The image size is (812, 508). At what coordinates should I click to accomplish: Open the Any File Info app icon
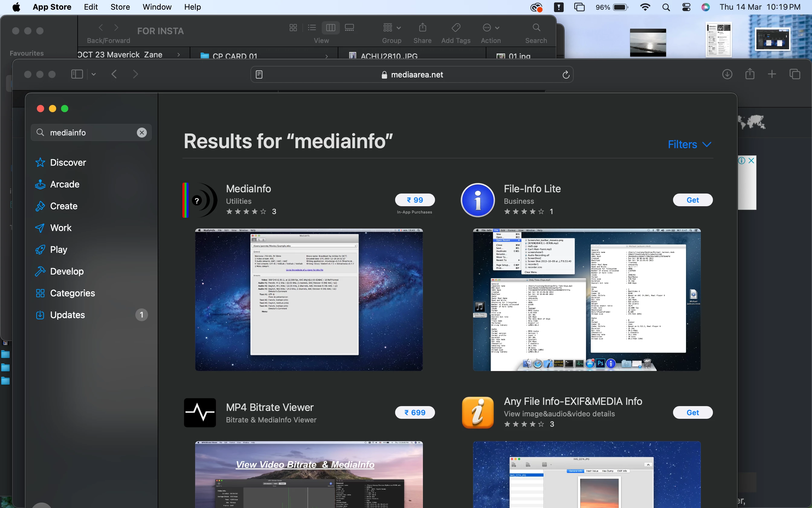478,412
